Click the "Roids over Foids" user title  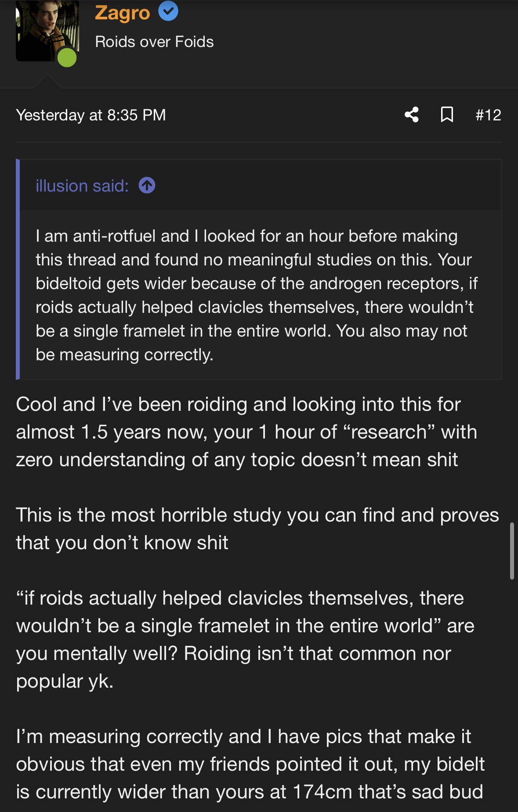pyautogui.click(x=154, y=42)
